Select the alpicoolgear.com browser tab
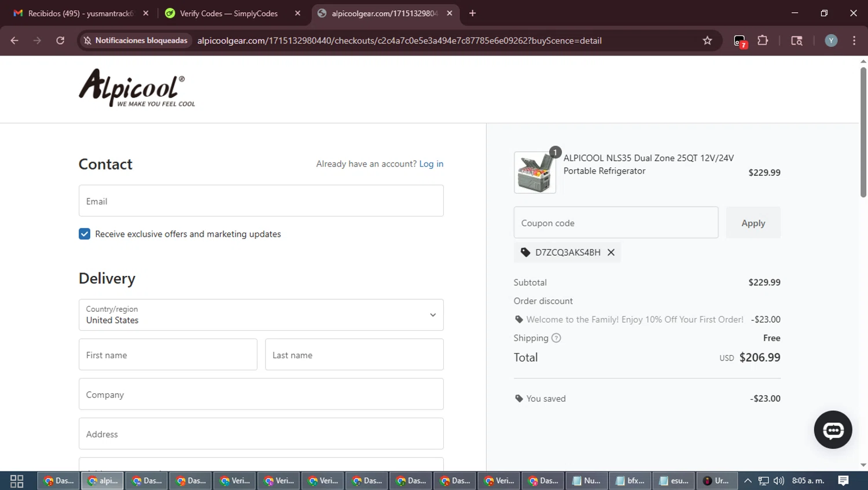 click(384, 13)
